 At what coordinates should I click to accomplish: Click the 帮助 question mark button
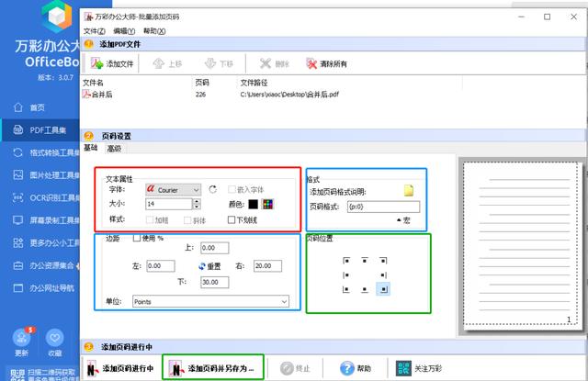coord(356,369)
